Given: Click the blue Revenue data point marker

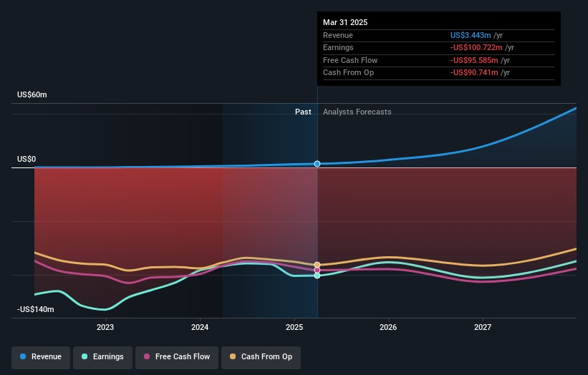Looking at the screenshot, I should [x=317, y=164].
